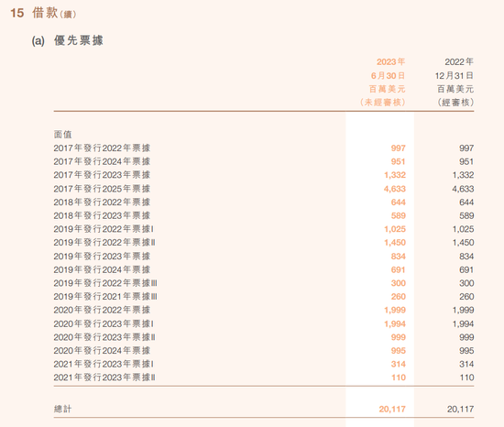Select row label '2020年發行2023年票據II'
The height and width of the screenshot is (427, 504).
click(104, 337)
